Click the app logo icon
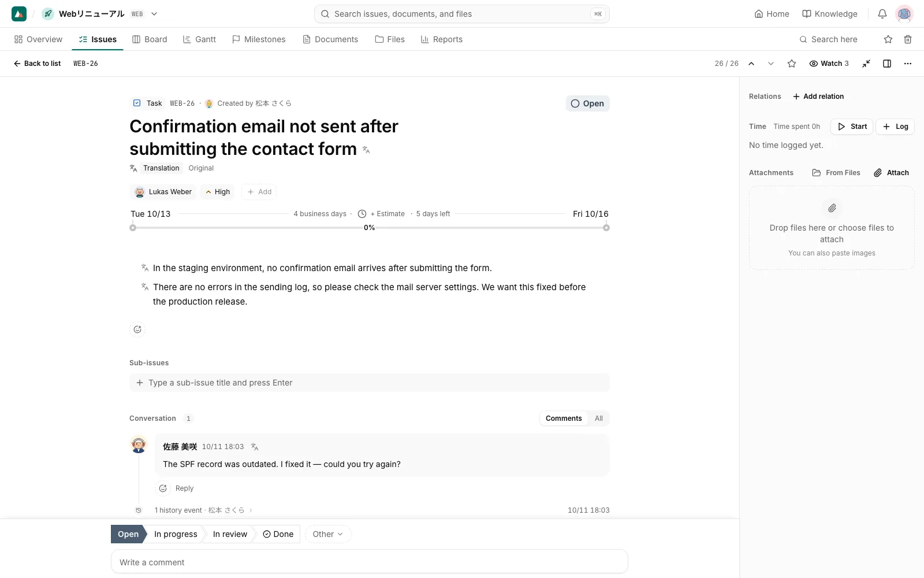The width and height of the screenshot is (924, 578). click(19, 14)
